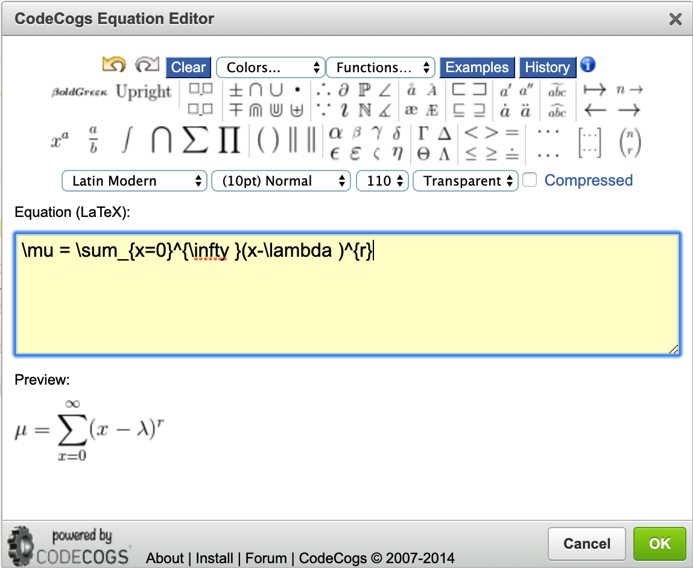Insert big intersection operator
693x568 pixels.
pos(161,139)
